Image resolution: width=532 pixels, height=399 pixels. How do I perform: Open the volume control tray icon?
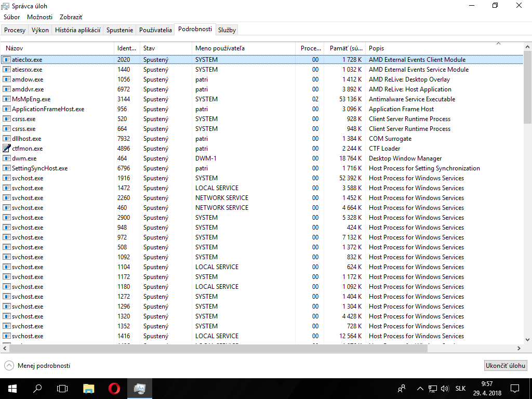point(445,389)
